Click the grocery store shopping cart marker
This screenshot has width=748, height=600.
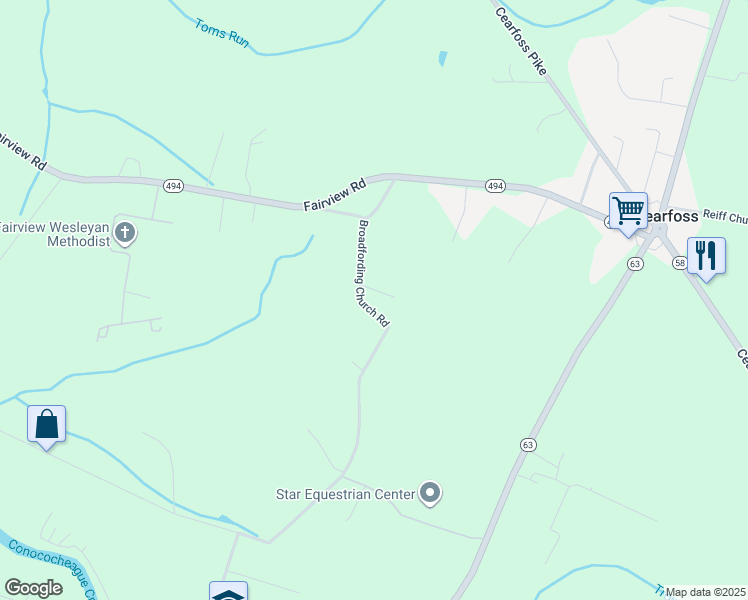click(628, 211)
